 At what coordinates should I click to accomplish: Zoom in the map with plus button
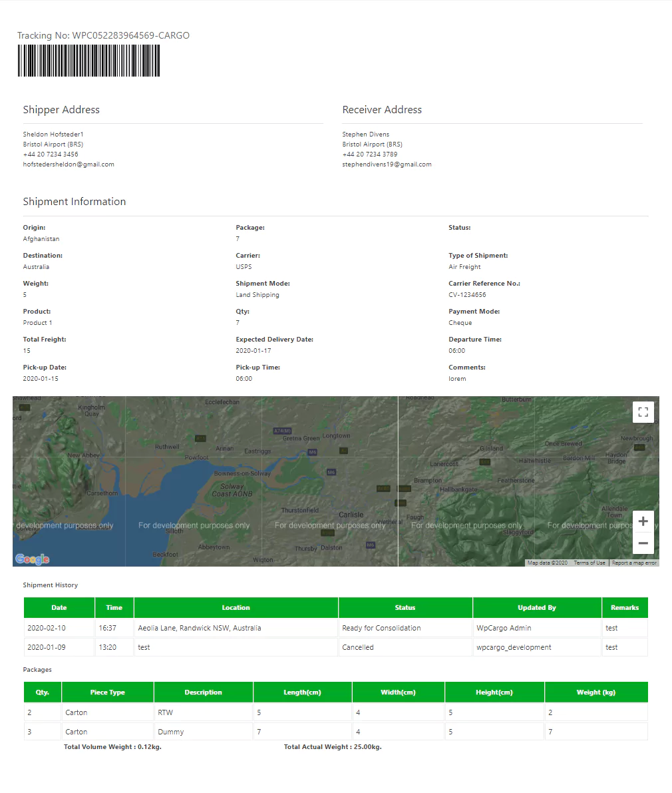tap(643, 521)
